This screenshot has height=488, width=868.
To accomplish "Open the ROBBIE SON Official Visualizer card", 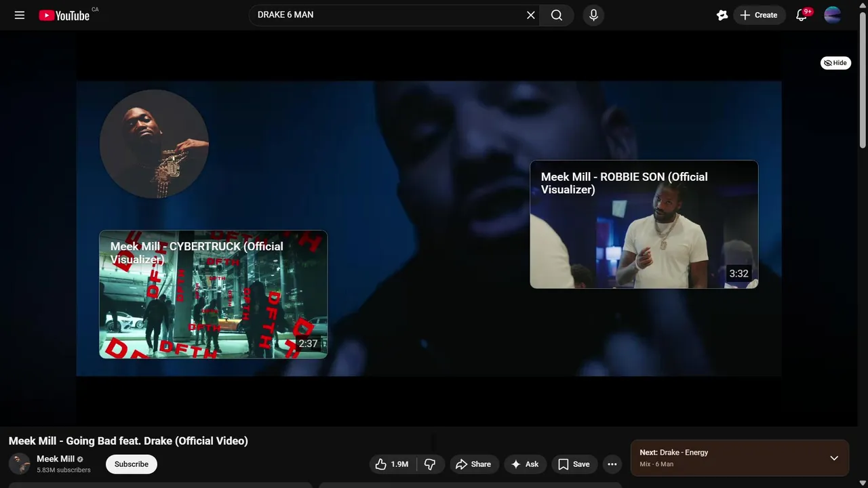I will click(644, 224).
